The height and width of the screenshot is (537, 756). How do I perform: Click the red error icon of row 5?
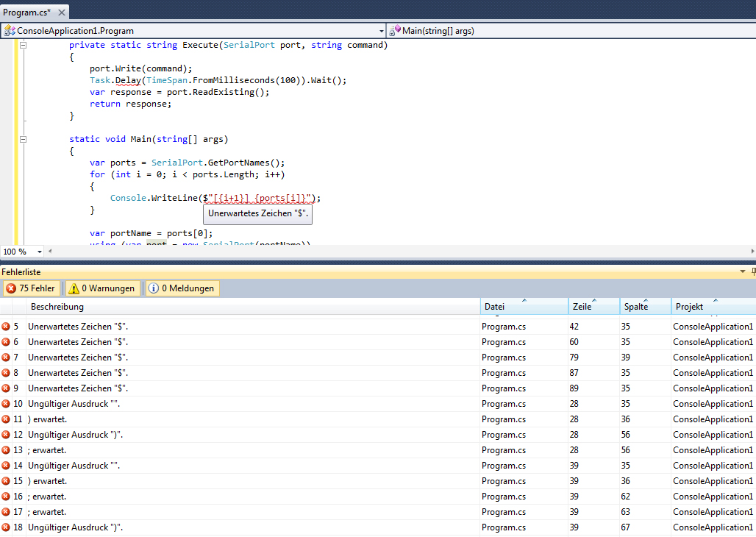coord(6,327)
